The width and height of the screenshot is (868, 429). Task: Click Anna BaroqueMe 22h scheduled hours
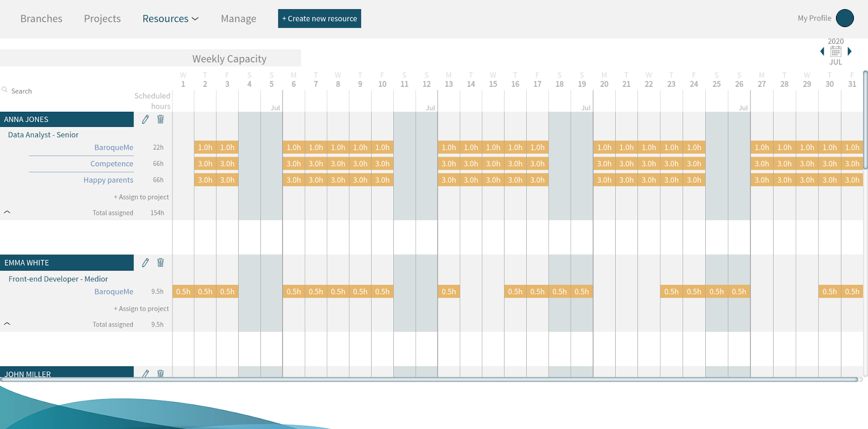coord(158,148)
